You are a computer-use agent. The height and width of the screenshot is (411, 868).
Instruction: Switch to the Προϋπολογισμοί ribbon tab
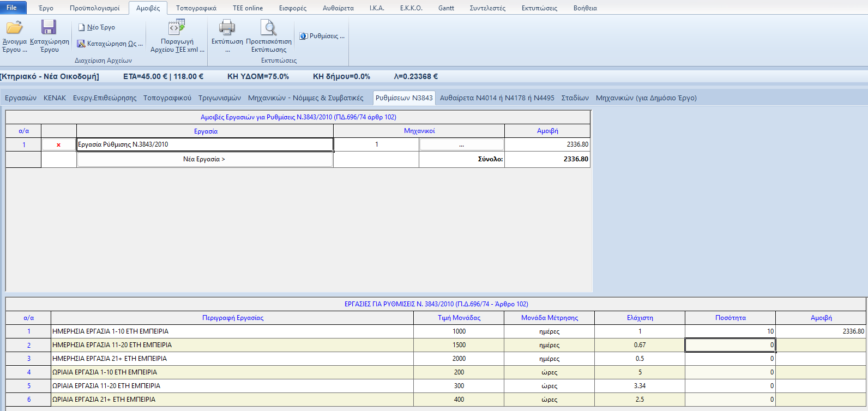tap(94, 8)
